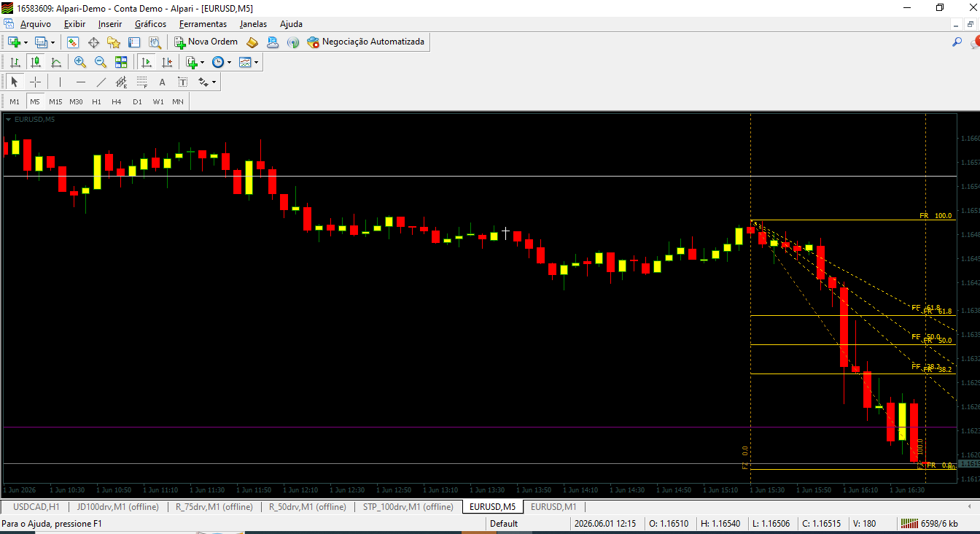Screen dimensions: 980x534
Task: Open the search magnifier at top right
Action: pyautogui.click(x=957, y=42)
